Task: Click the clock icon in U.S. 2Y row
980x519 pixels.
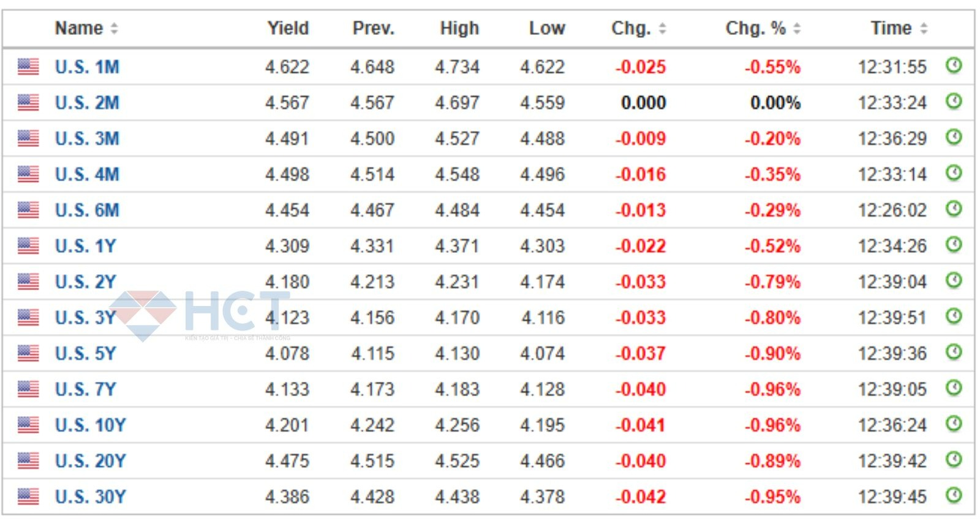Action: (x=954, y=280)
